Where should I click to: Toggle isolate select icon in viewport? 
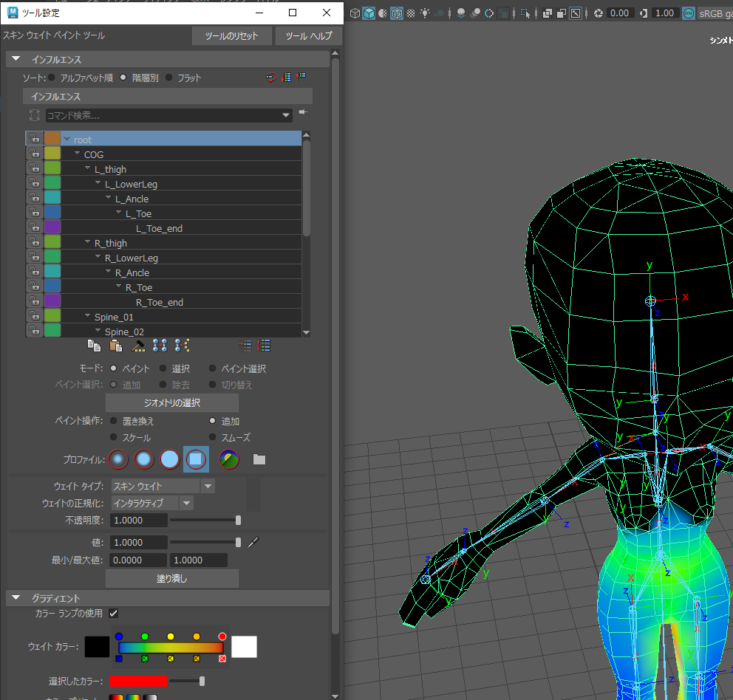coord(525,13)
